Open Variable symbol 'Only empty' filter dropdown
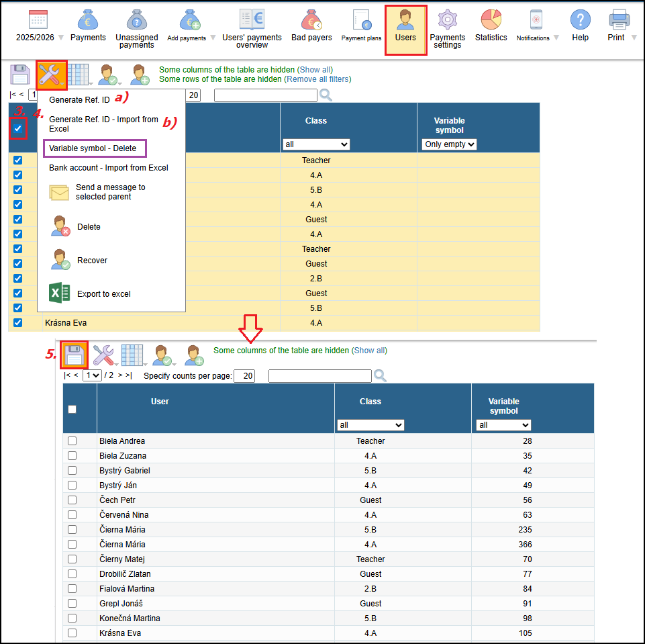The image size is (645, 644). click(449, 144)
